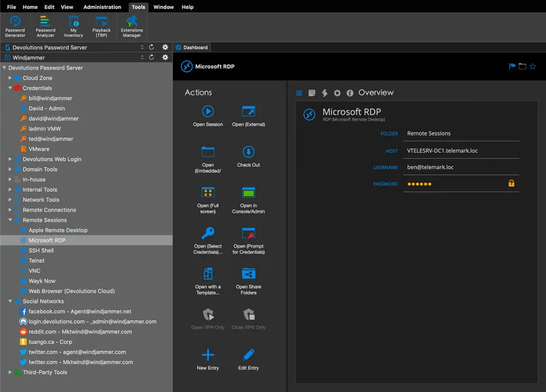Open the Devolutions Password Server data source dropdown
Image resolution: width=546 pixels, height=392 pixels.
point(142,47)
